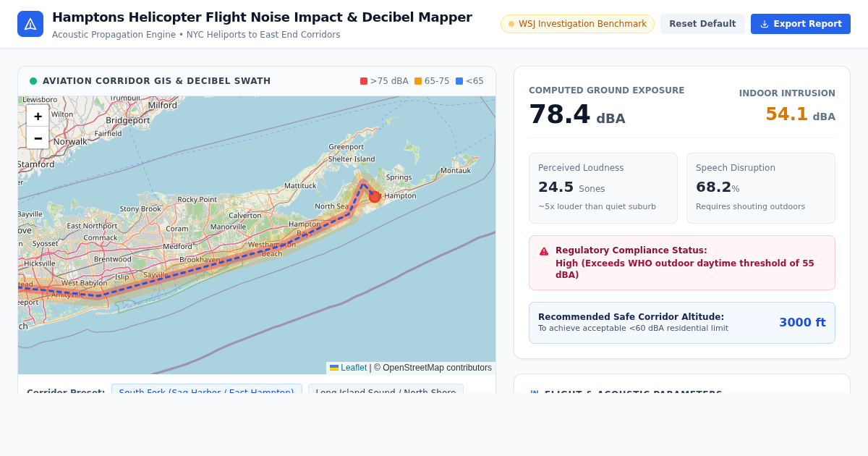Click the 68.2% speech disruption value
The image size is (868, 456).
click(718, 187)
